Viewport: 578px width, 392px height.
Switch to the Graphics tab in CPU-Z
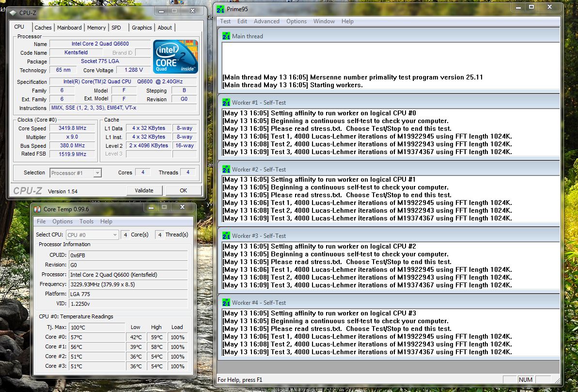(x=141, y=28)
